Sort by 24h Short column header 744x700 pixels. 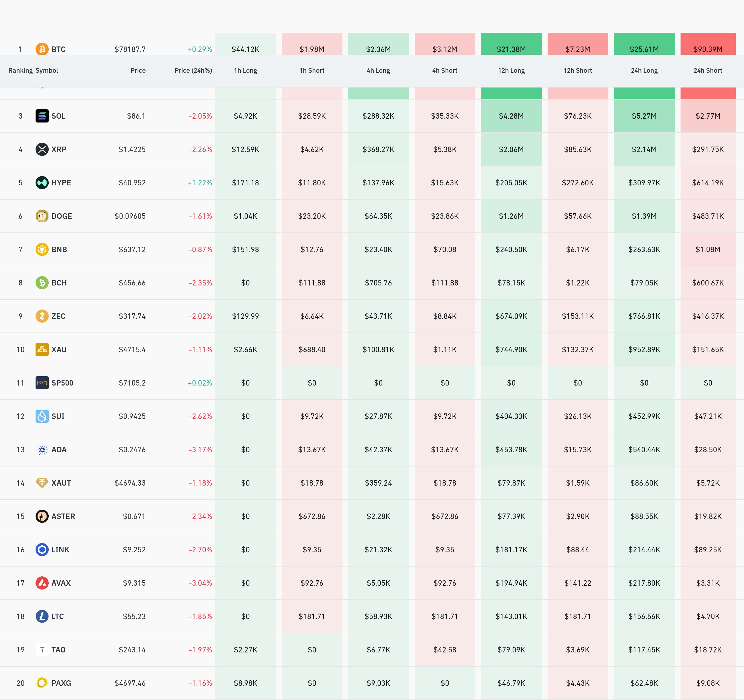click(x=708, y=70)
